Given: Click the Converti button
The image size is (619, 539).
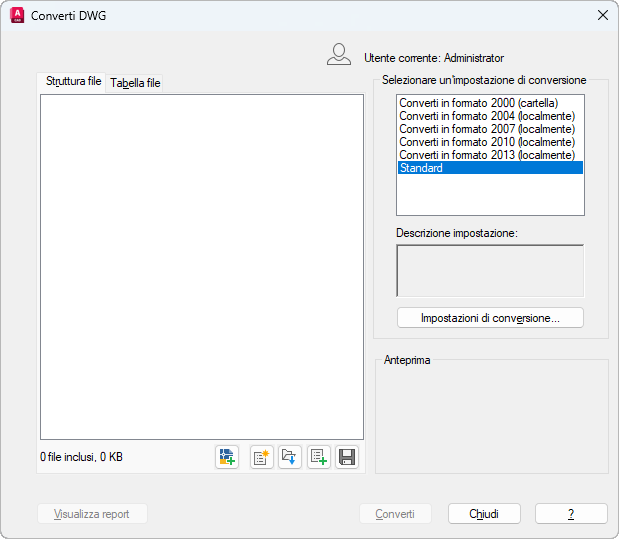Looking at the screenshot, I should coord(395,514).
